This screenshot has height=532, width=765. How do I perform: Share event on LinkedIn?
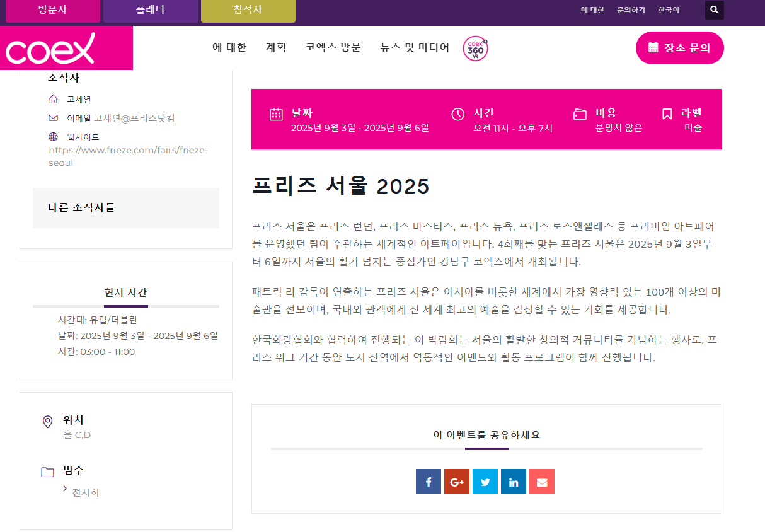514,482
